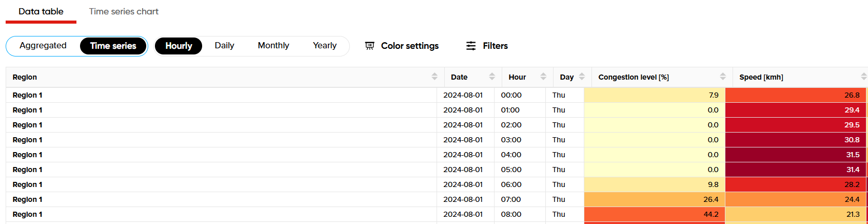Viewport: 868px width, 224px height.
Task: Sort table by Date column arrows
Action: 492,77
